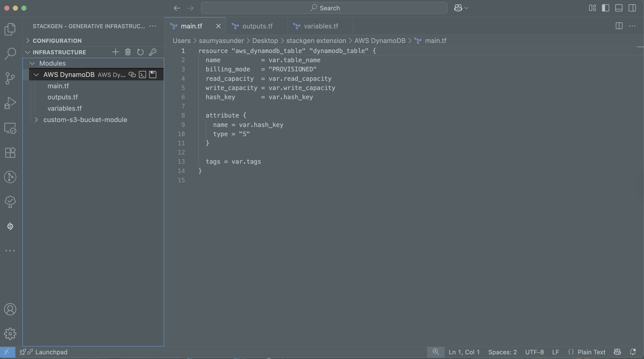Click AWS DynamoDB breadcrumb segment

pyautogui.click(x=380, y=41)
